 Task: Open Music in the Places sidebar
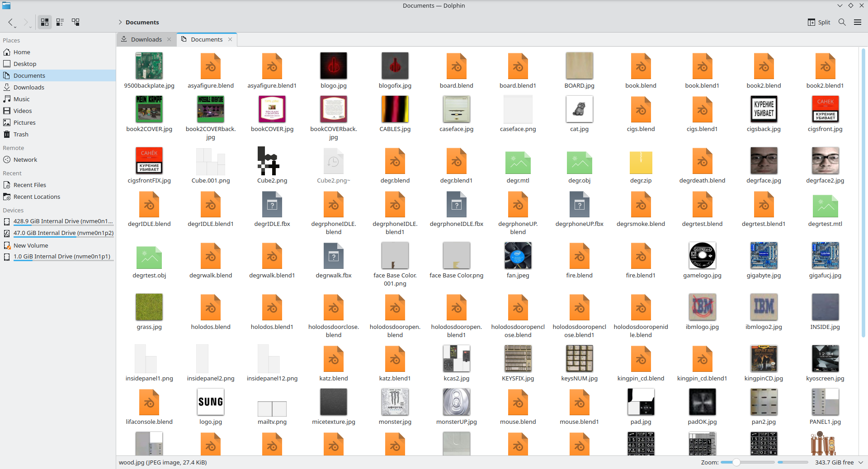point(58,99)
